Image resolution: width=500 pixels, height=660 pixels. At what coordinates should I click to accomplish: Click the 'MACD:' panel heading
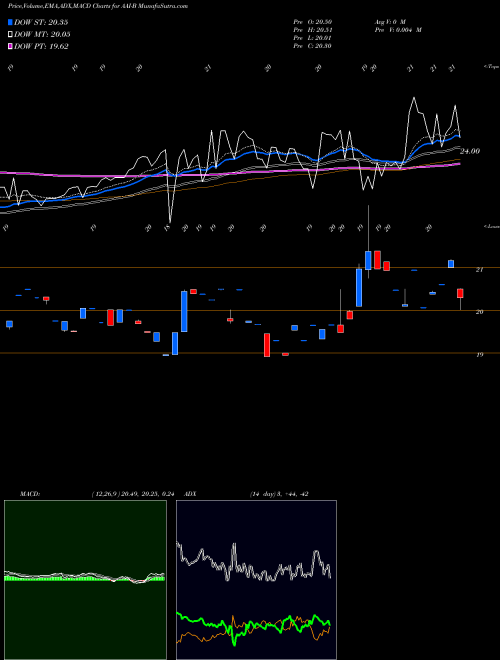click(30, 494)
